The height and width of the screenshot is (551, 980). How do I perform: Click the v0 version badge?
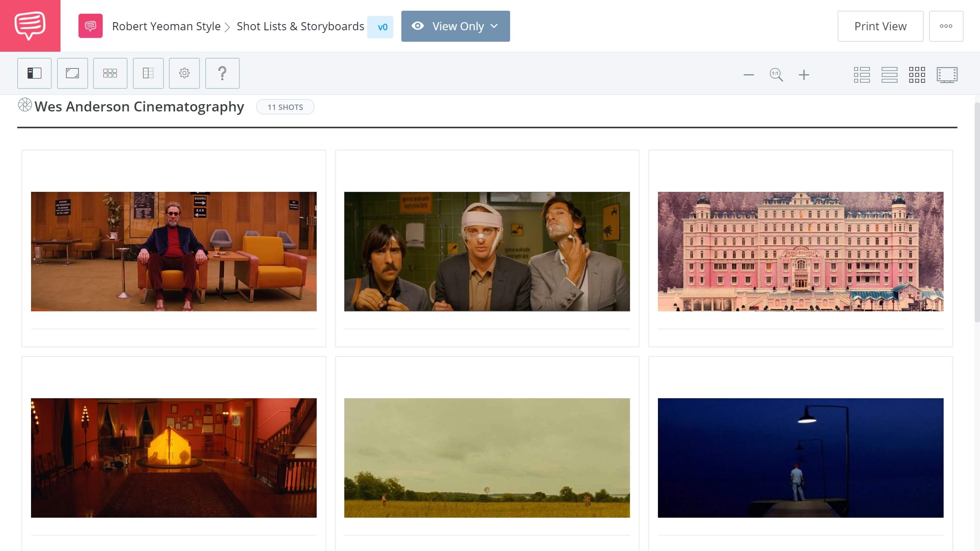point(380,27)
